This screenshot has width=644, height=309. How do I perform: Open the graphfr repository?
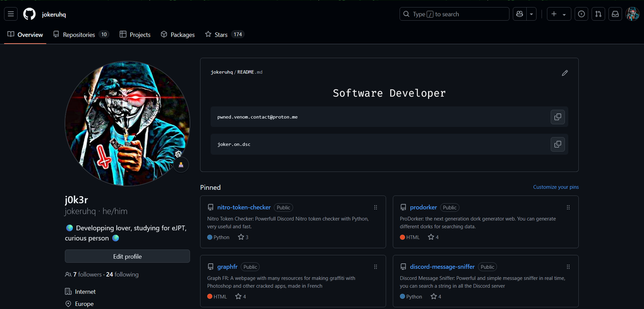(x=227, y=267)
